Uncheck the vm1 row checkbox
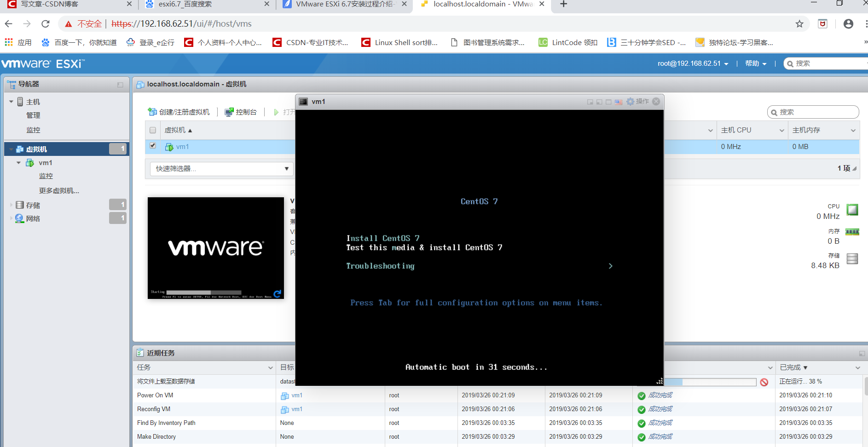 (x=153, y=146)
